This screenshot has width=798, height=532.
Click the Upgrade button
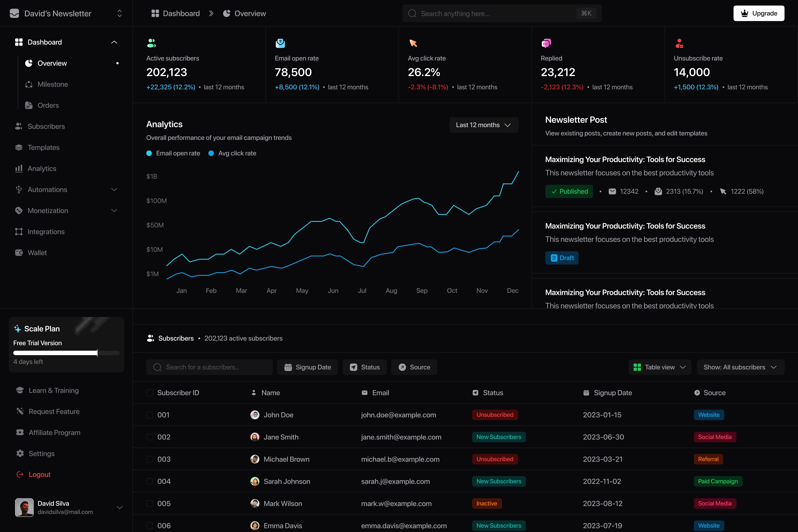[759, 13]
